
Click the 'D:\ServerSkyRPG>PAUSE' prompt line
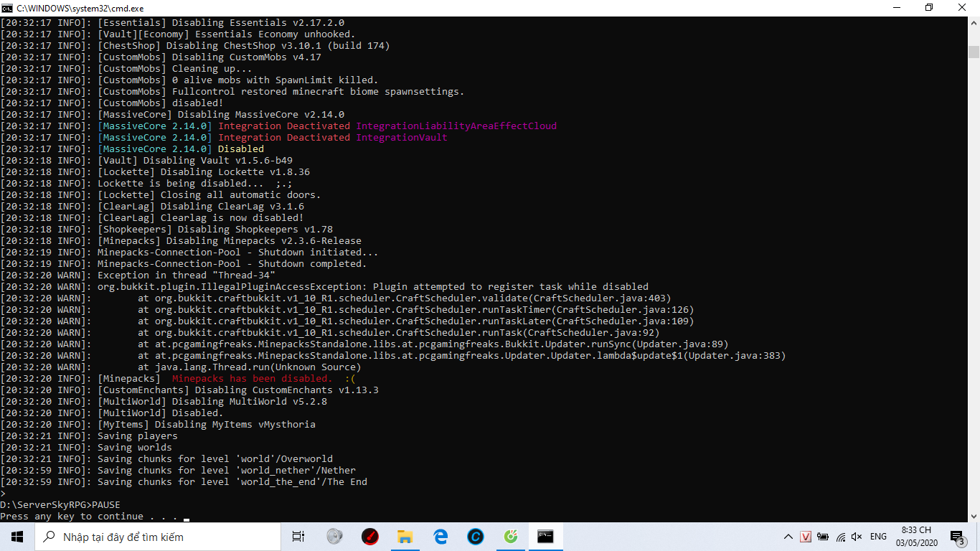[60, 504]
